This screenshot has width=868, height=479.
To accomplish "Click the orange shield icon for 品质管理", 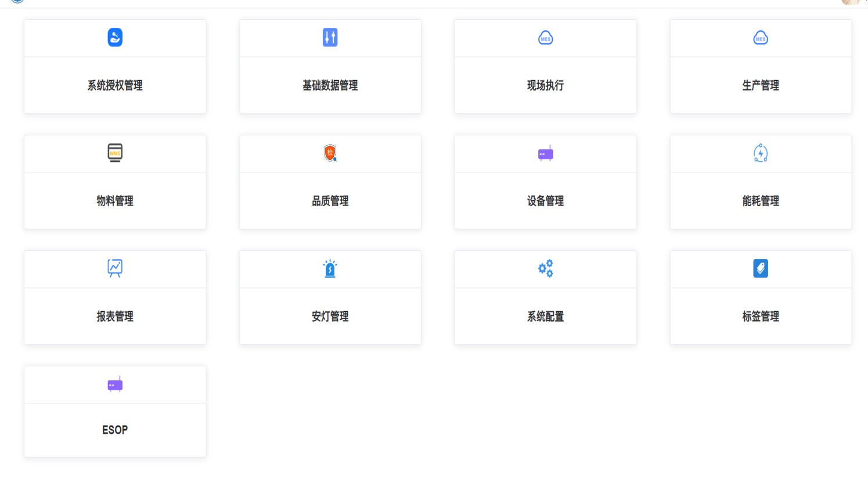I will [x=330, y=153].
